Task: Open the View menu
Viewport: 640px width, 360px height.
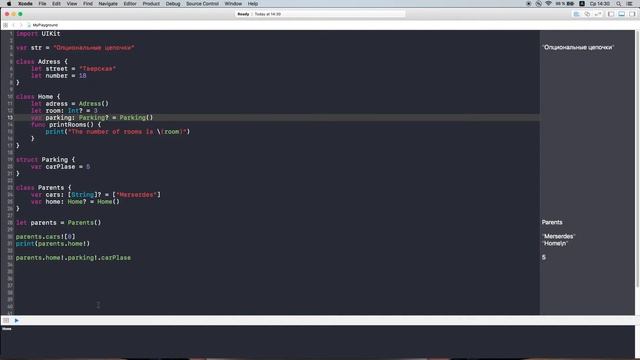Action: (x=72, y=4)
